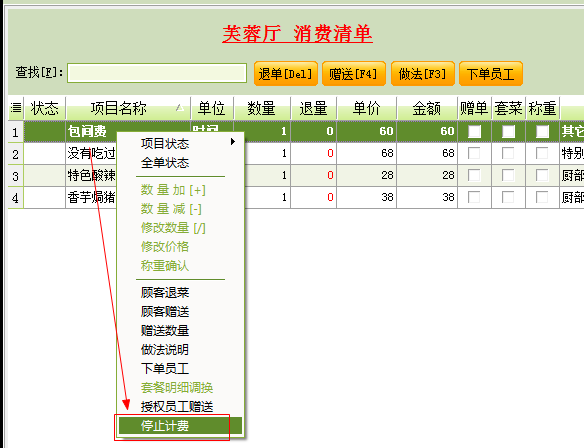Toggle 称重 checkbox for row 2

[542, 153]
